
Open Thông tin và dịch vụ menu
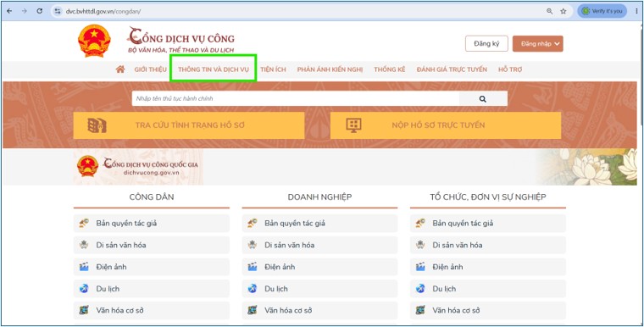coord(214,69)
